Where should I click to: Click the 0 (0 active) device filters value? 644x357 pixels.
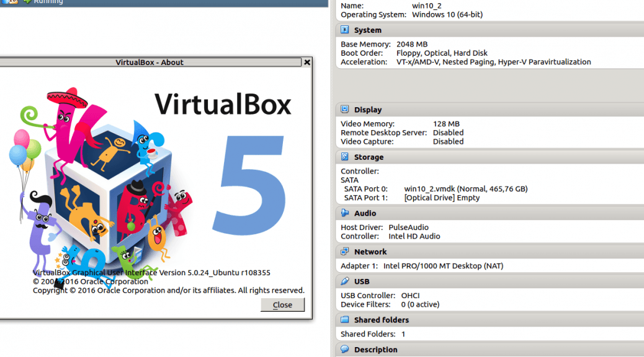click(420, 304)
